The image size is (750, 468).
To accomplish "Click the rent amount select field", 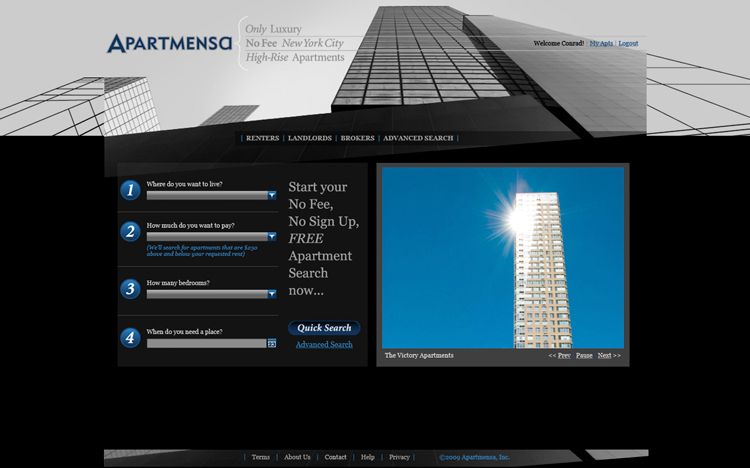I will pyautogui.click(x=211, y=236).
